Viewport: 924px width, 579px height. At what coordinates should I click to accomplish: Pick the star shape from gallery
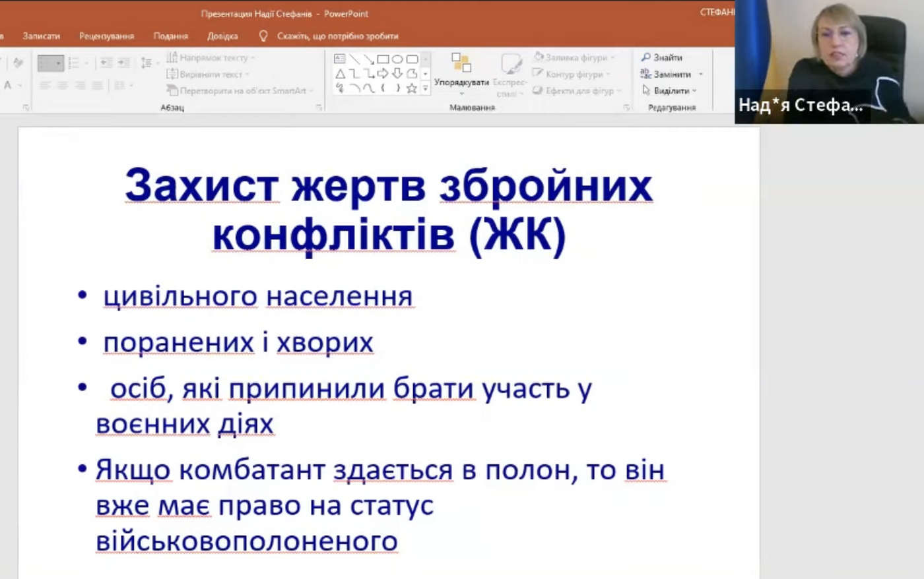[411, 88]
